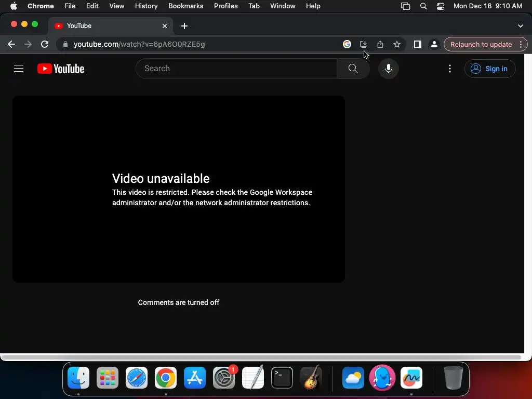This screenshot has height=399, width=532.
Task: Open Finder from the dock
Action: coord(78,378)
